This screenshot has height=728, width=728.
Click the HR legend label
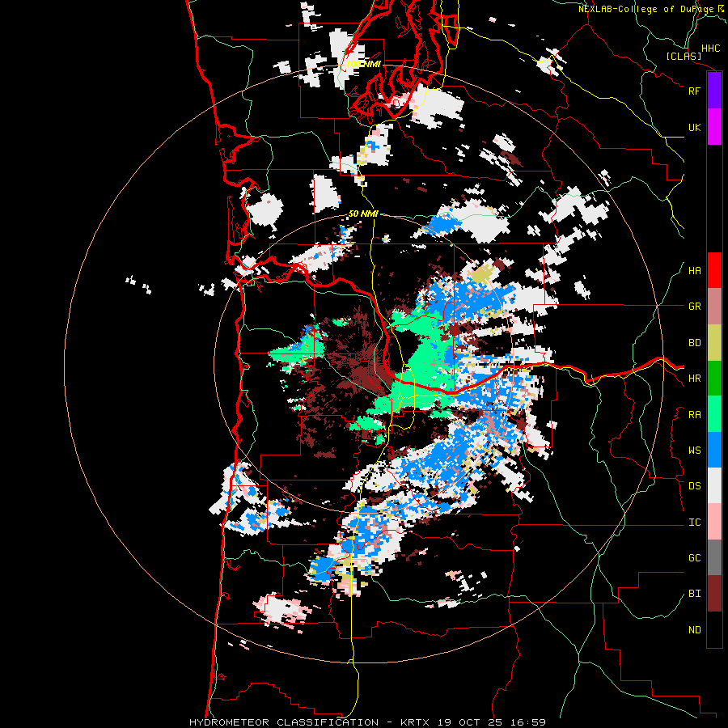pos(694,379)
